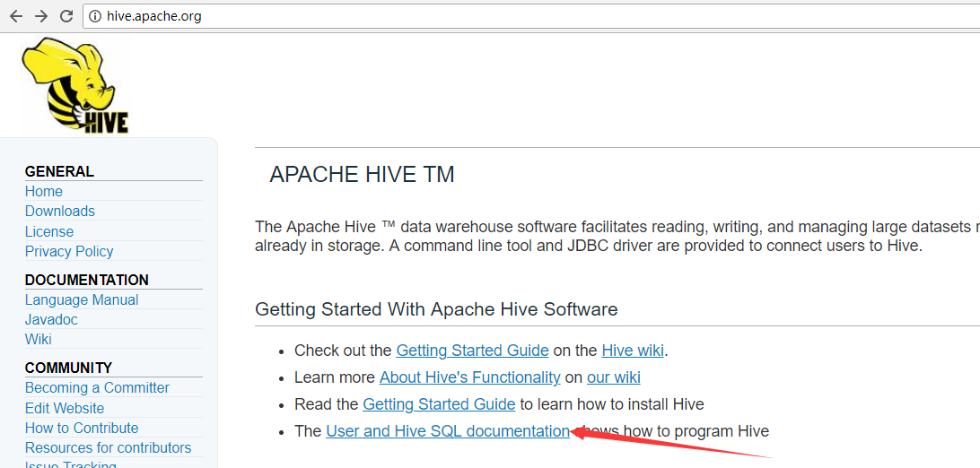Open Getting Started Guide in first bullet

pos(472,351)
